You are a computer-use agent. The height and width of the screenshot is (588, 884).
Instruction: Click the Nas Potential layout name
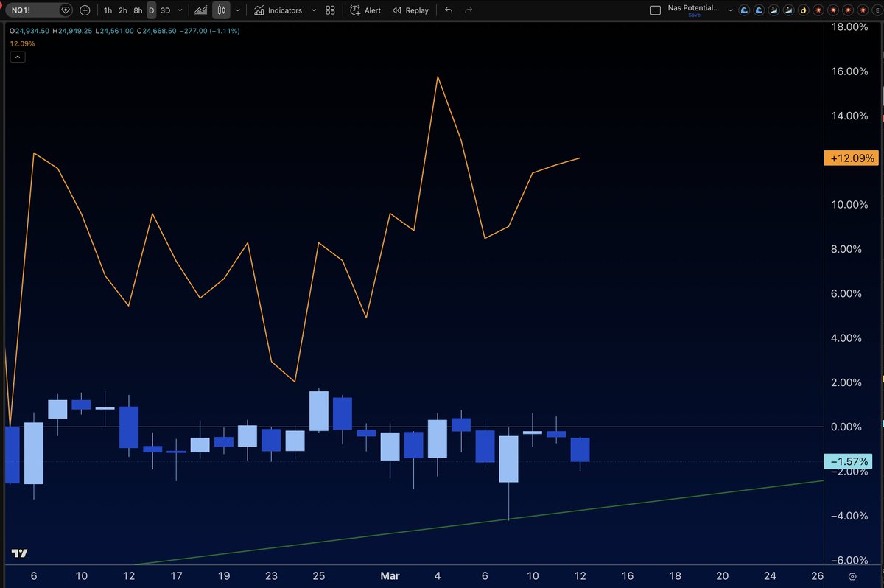pos(694,8)
